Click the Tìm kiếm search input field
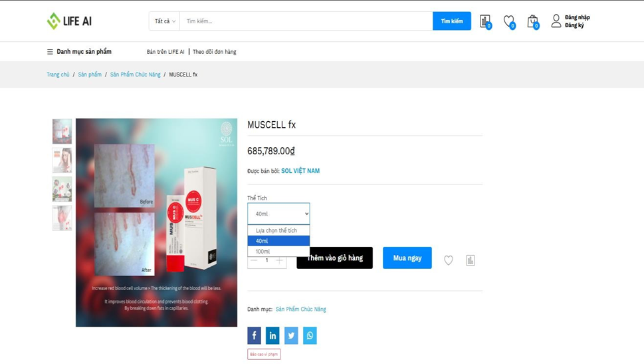644x364 pixels. 306,21
